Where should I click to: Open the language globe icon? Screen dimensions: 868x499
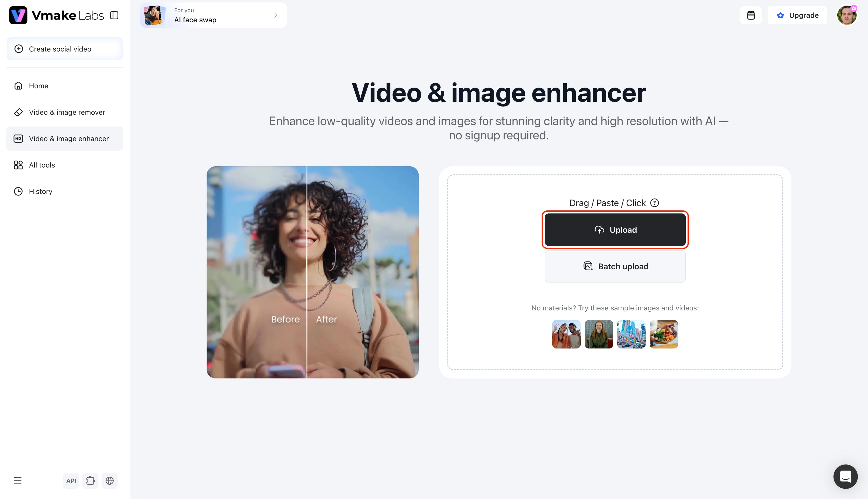[110, 481]
